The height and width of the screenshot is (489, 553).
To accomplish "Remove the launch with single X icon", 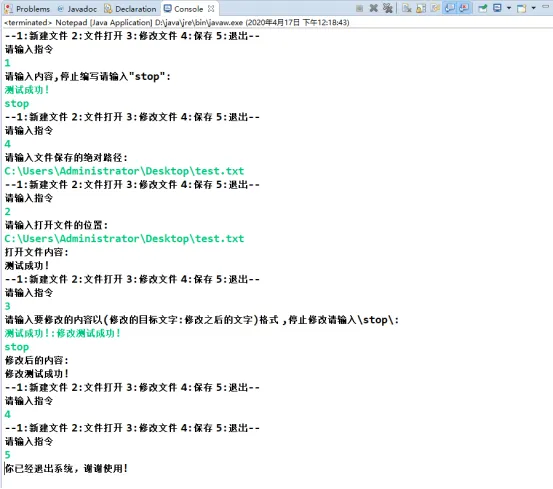I will (373, 8).
